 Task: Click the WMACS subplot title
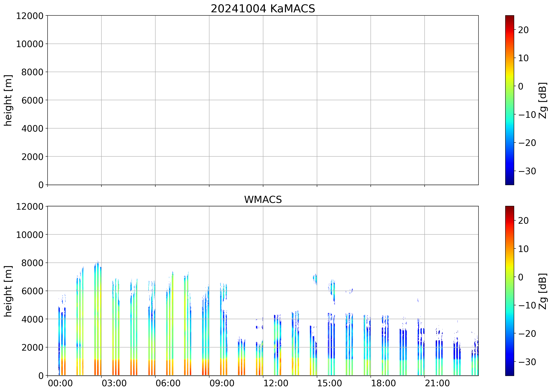[x=263, y=200]
